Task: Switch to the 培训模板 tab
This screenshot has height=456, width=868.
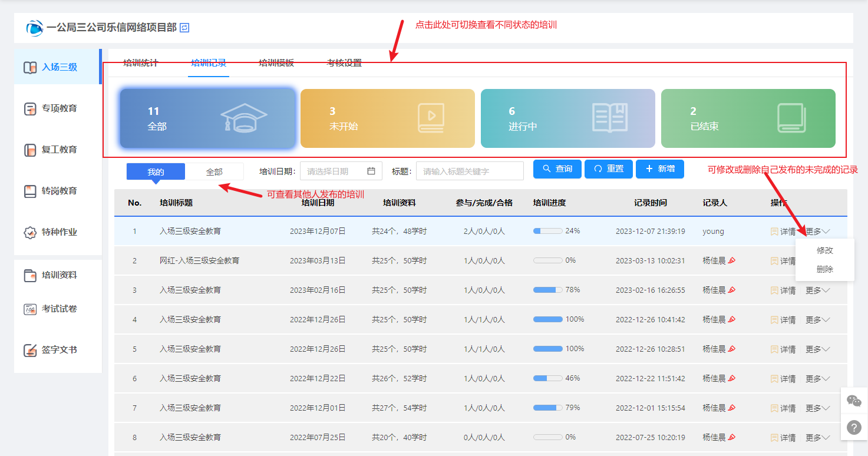Action: pos(276,63)
